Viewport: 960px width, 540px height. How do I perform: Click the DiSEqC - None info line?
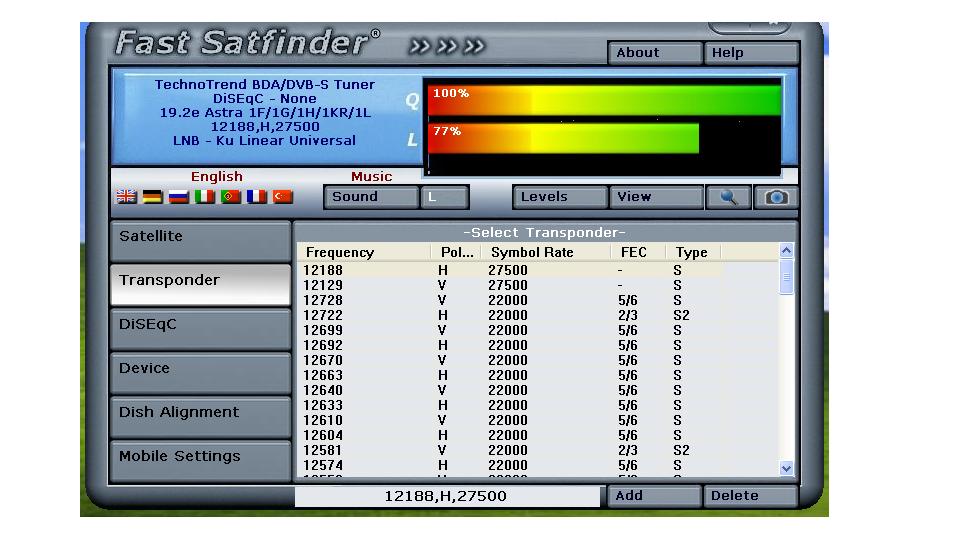pos(264,99)
